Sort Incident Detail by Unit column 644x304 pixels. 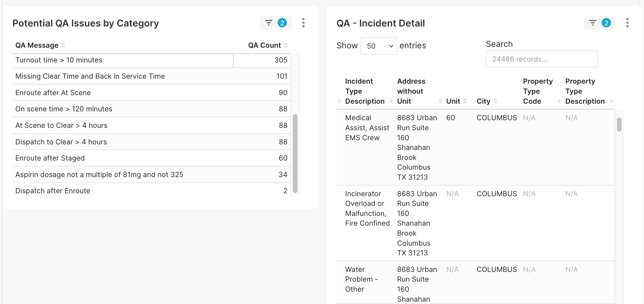[x=465, y=101]
